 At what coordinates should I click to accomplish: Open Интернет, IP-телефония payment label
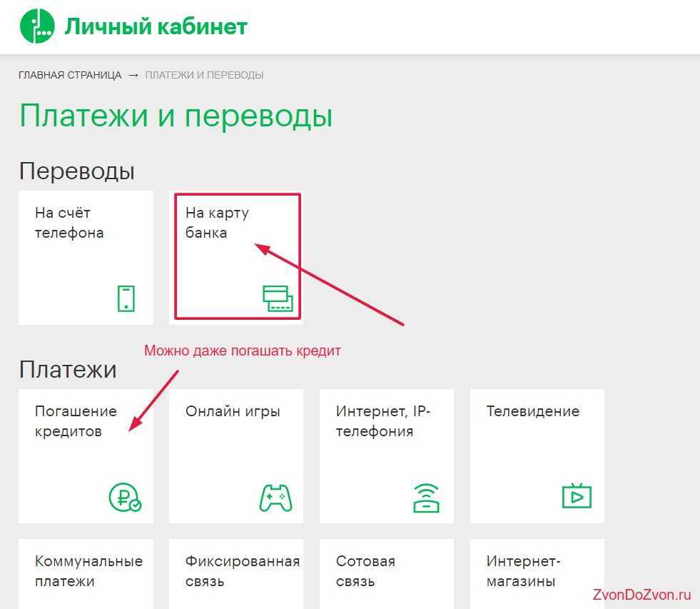pyautogui.click(x=383, y=421)
